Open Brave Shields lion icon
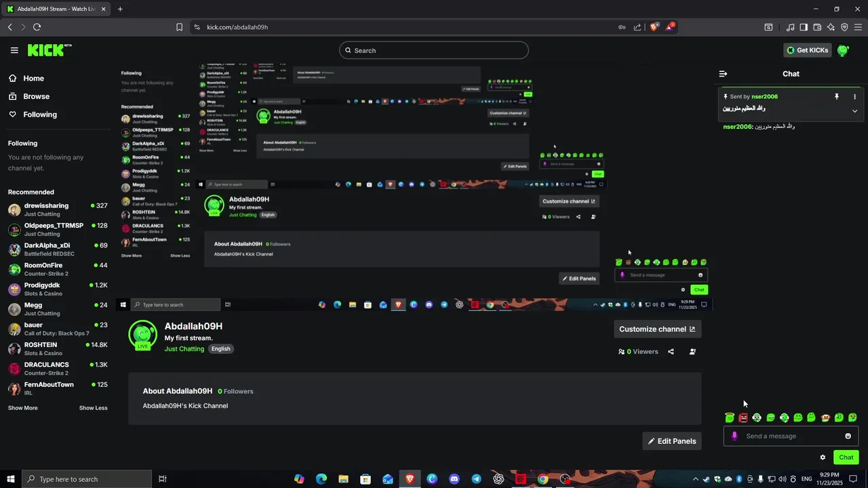 click(654, 27)
